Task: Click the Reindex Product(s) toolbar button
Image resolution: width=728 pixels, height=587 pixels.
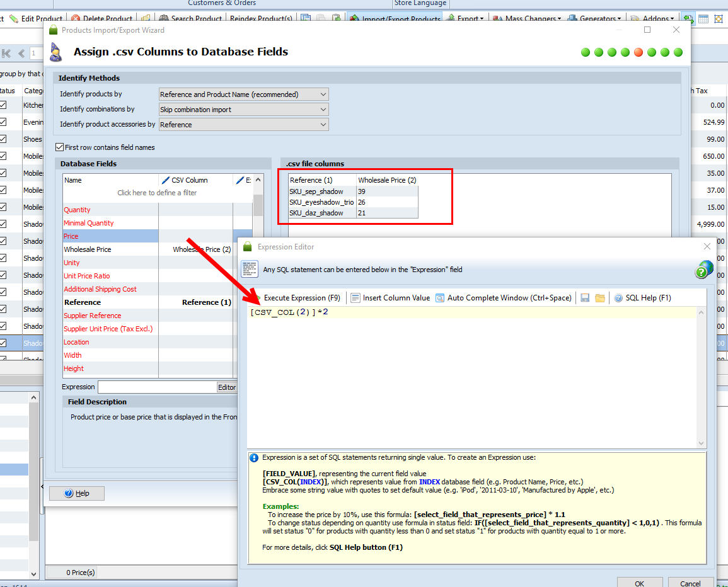Action: (261, 18)
